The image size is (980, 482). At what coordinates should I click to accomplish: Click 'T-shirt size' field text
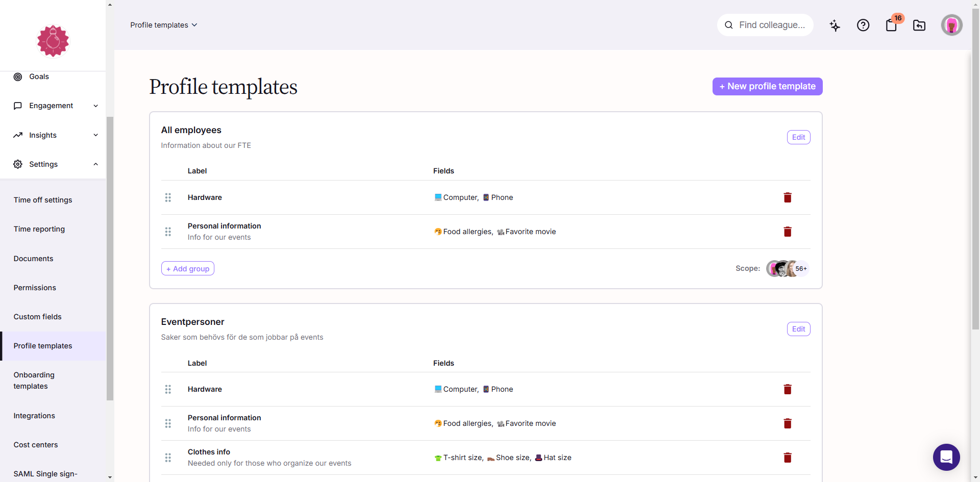click(462, 458)
